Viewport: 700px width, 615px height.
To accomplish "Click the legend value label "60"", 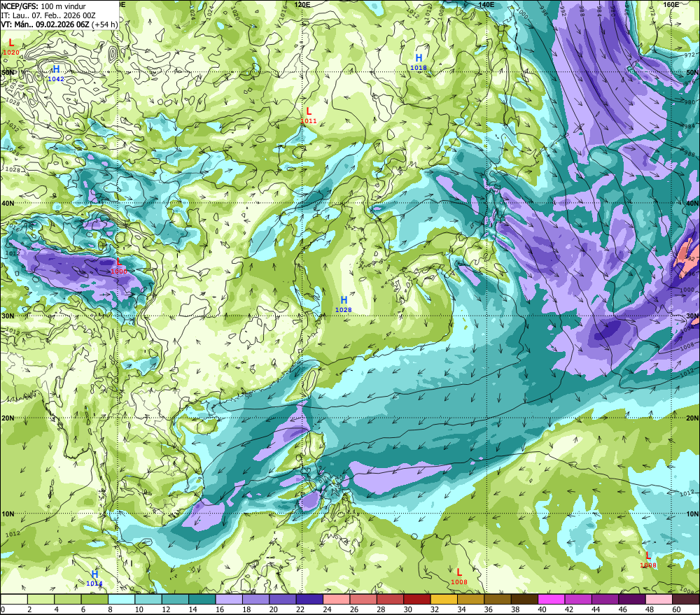I will click(x=676, y=609).
